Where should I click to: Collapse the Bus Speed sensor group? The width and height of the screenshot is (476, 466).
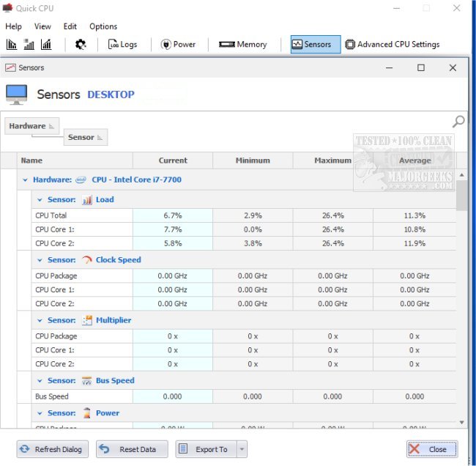[x=40, y=381]
